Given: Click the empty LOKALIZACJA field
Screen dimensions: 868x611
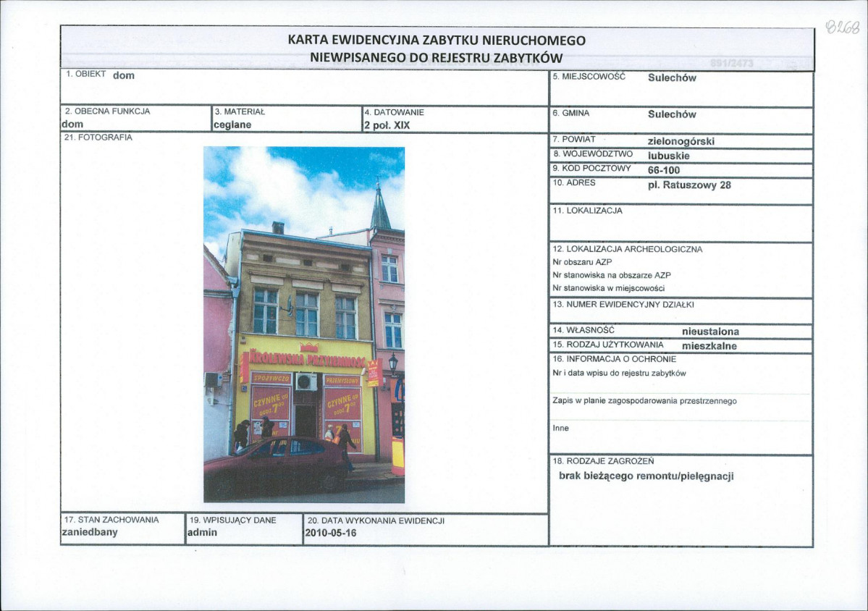Looking at the screenshot, I should tap(681, 226).
